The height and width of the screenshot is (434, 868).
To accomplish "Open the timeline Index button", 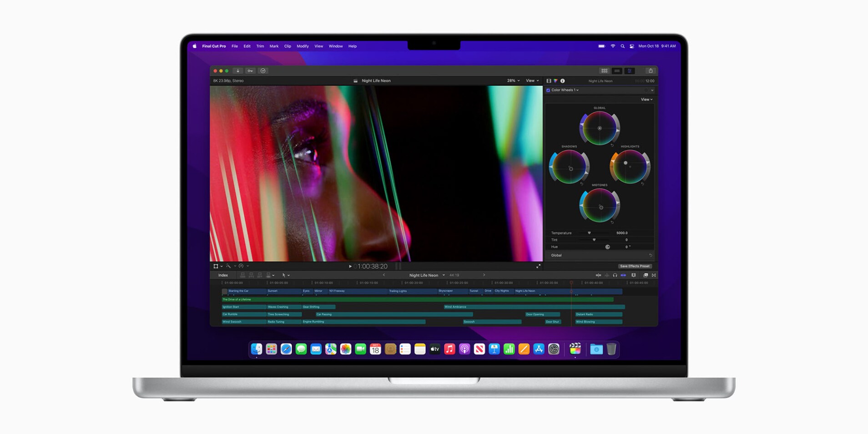I will tap(223, 275).
